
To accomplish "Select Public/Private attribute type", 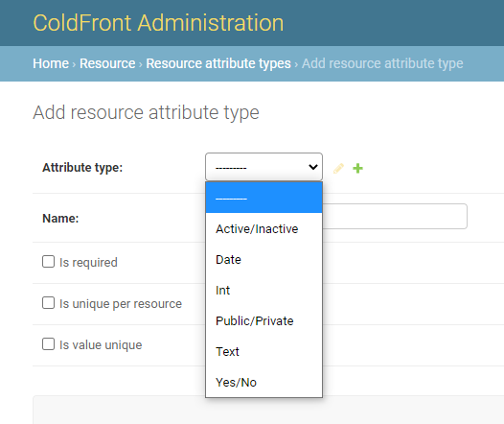I will tap(263, 320).
